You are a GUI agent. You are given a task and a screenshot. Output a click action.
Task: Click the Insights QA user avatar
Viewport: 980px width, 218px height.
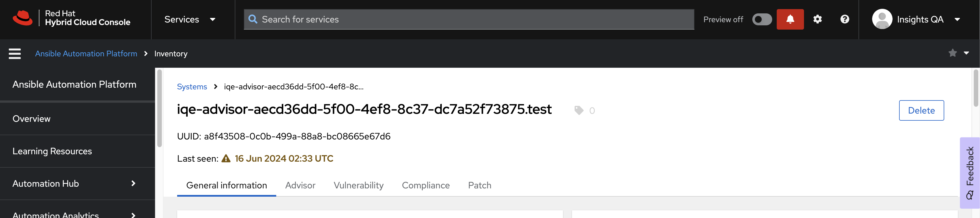click(882, 19)
